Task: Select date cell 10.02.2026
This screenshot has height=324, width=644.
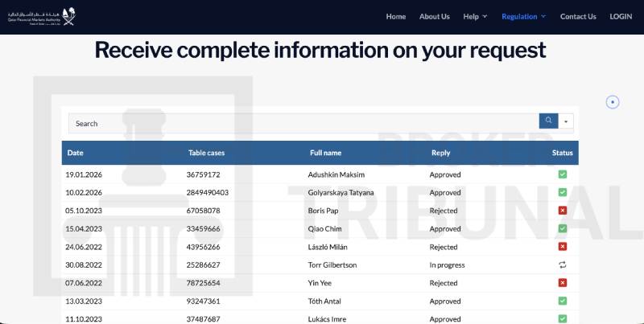Action: (84, 193)
